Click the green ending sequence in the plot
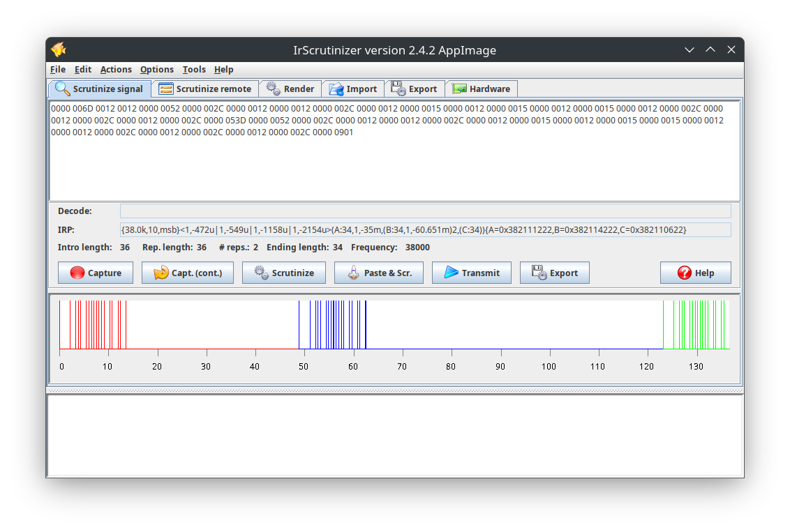790x532 pixels. (x=696, y=325)
